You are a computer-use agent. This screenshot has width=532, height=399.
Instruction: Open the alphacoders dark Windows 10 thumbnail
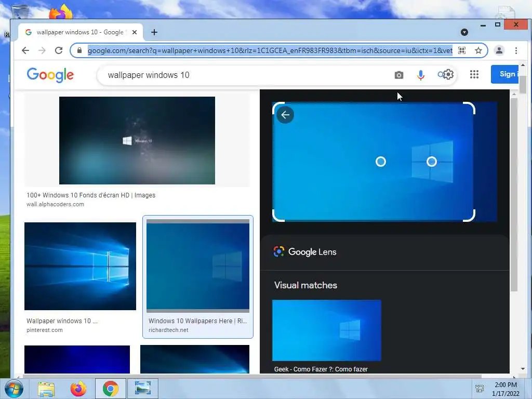137,140
